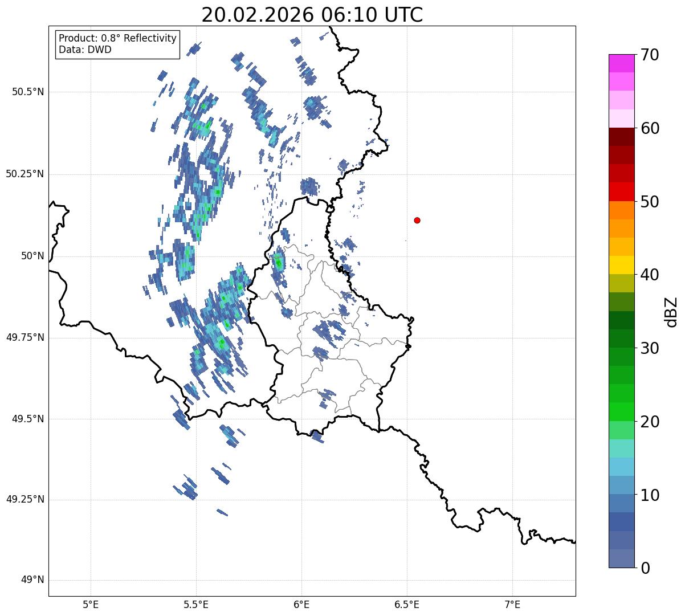The height and width of the screenshot is (616, 685).
Task: Click the dark maroon colorbar swatch below 60
Action: click(622, 137)
